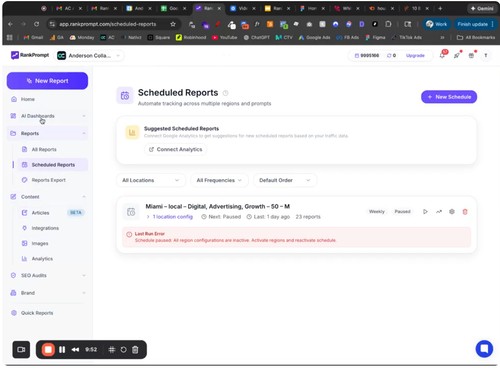Open Home in the sidebar
Viewport: 500px width, 369px height.
(28, 99)
